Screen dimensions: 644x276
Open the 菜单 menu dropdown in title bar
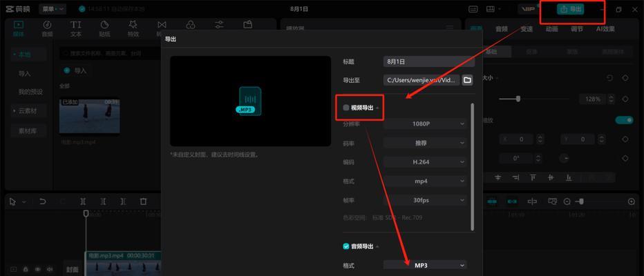(53, 8)
